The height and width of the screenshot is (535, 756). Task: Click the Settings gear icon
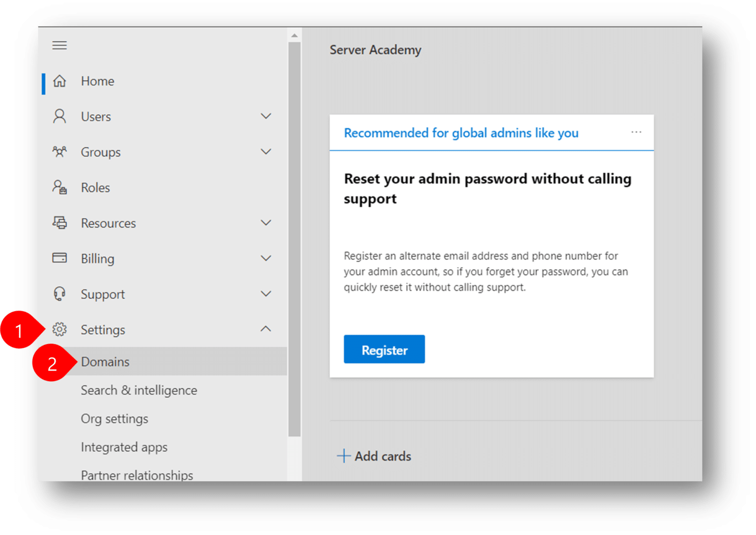pos(60,329)
